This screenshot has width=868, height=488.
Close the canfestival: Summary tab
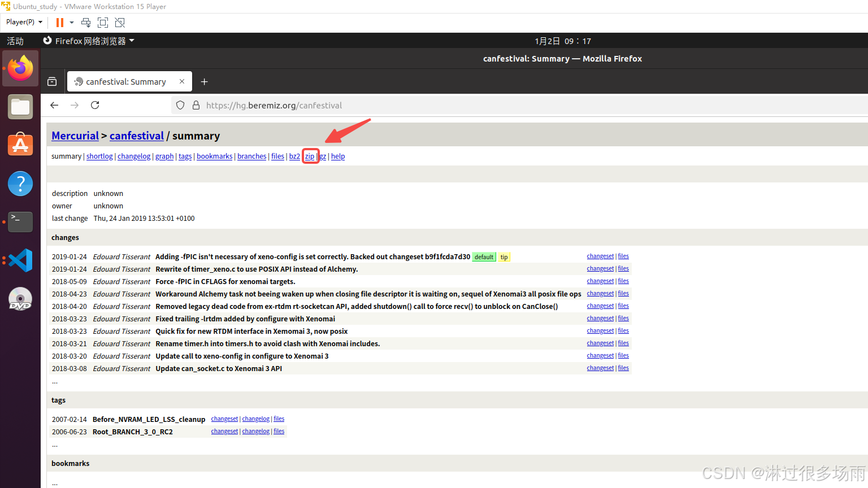pos(182,81)
